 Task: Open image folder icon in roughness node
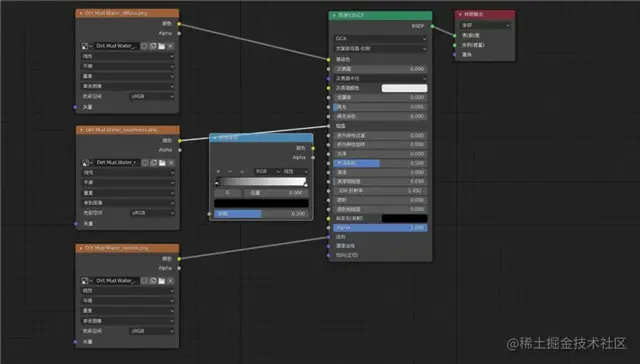[x=162, y=163]
